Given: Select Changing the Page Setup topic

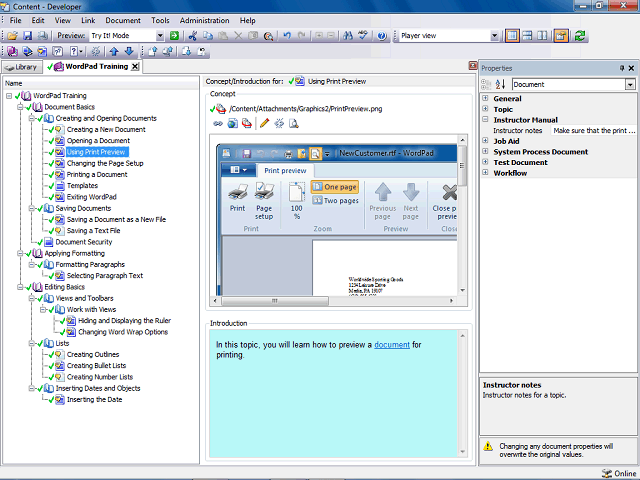Looking at the screenshot, I should click(x=105, y=163).
